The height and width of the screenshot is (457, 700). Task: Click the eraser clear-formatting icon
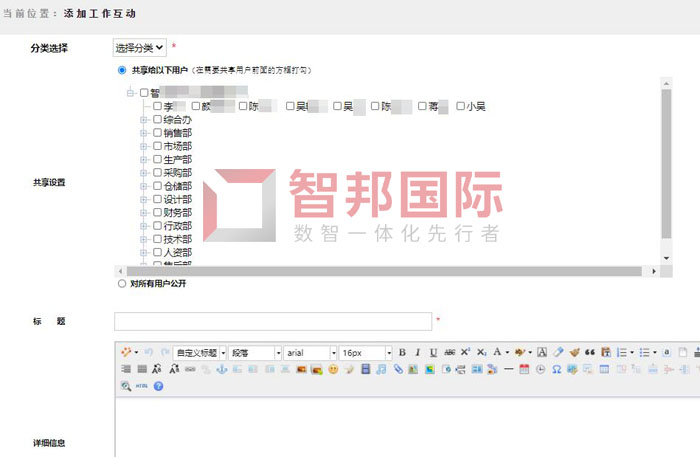558,353
